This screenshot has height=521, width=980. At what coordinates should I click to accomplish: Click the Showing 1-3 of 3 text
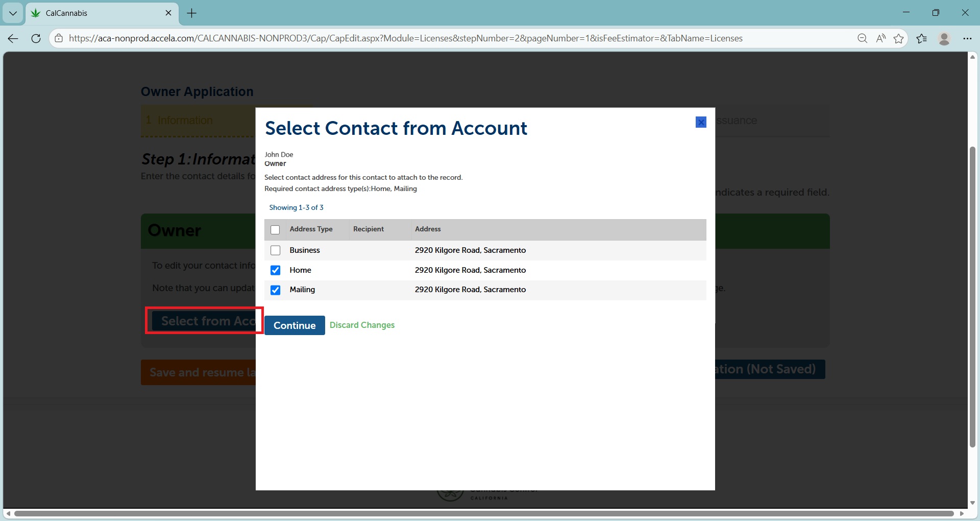(x=296, y=207)
